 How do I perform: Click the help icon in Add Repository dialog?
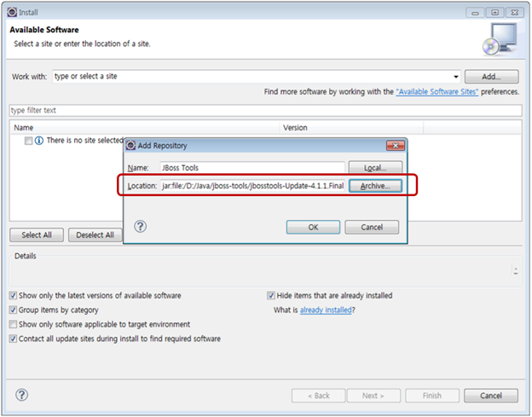click(141, 227)
